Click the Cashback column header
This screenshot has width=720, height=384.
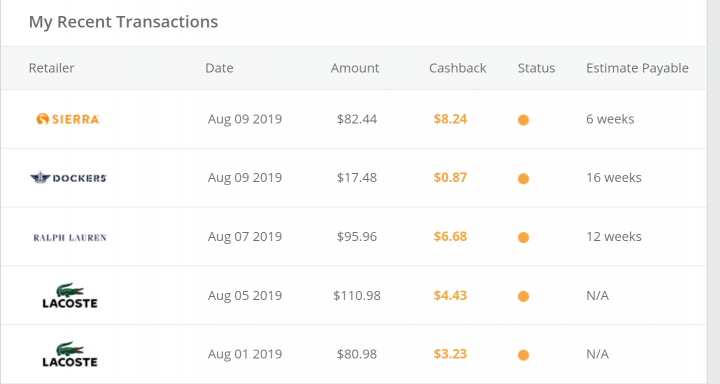[x=457, y=68]
